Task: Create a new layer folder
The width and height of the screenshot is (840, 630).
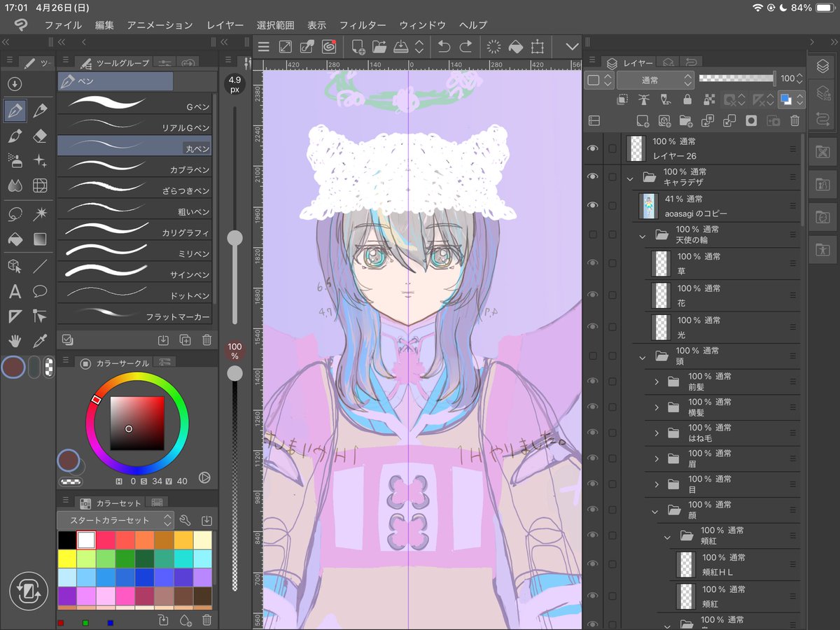Action: click(685, 120)
